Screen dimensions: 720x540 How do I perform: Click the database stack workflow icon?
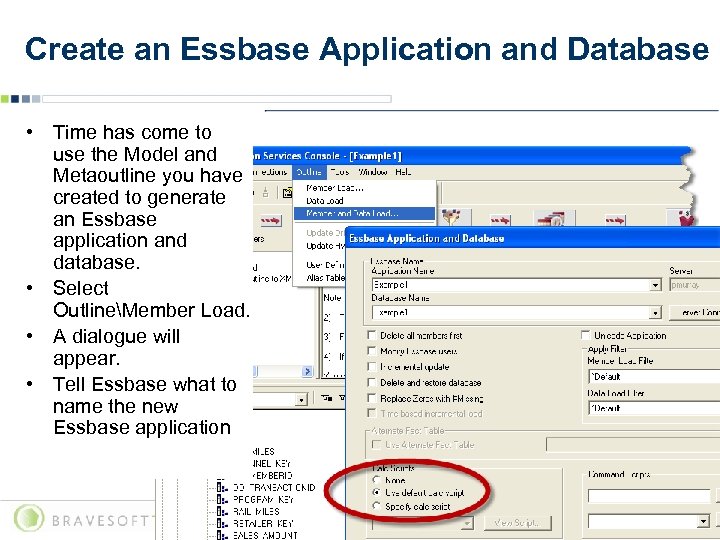(554, 219)
